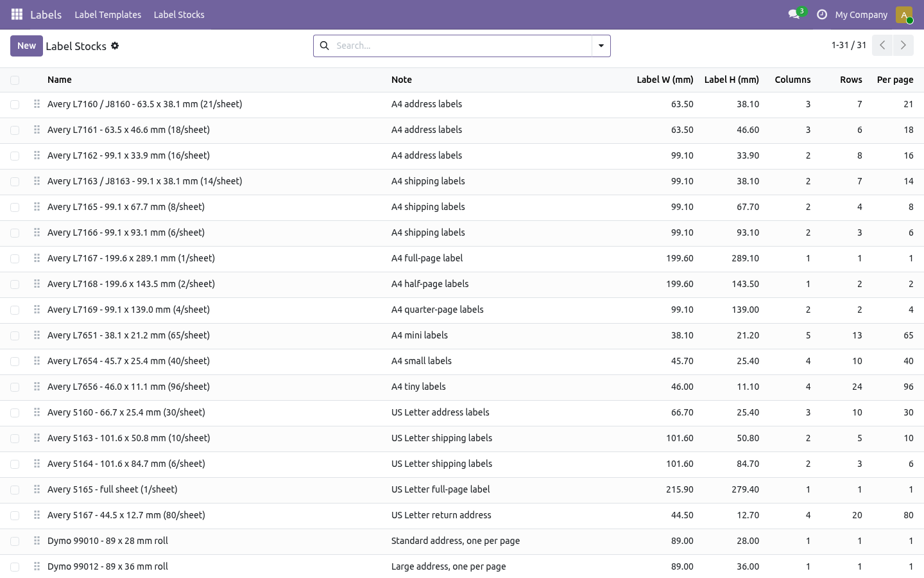924x578 pixels.
Task: Click drag handle for Avery L7169 row
Action: (37, 310)
